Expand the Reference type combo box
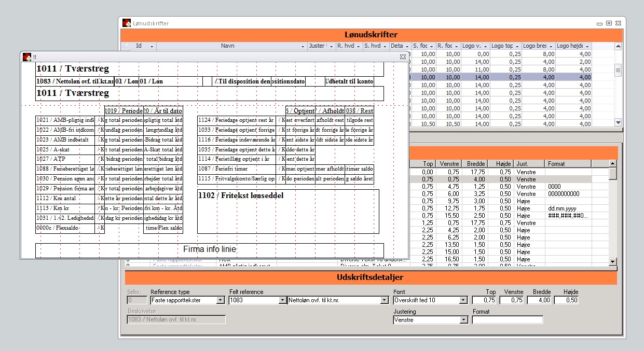Screen dimensions: 644x351 [220, 300]
